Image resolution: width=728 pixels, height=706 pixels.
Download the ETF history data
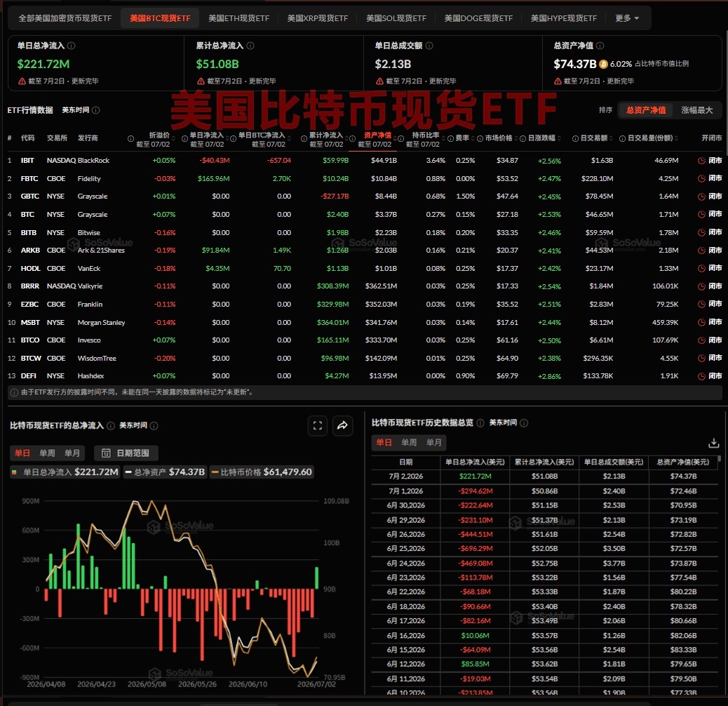pyautogui.click(x=713, y=443)
